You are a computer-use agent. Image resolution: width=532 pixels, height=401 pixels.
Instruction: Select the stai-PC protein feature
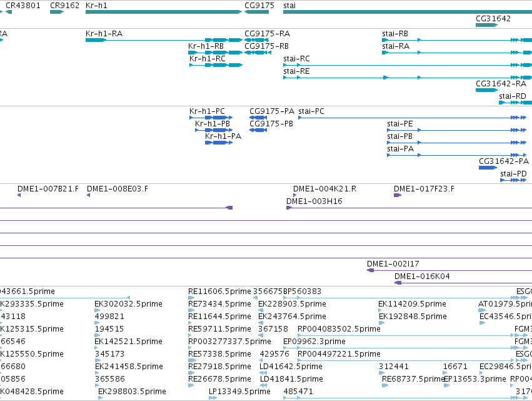tap(412, 118)
